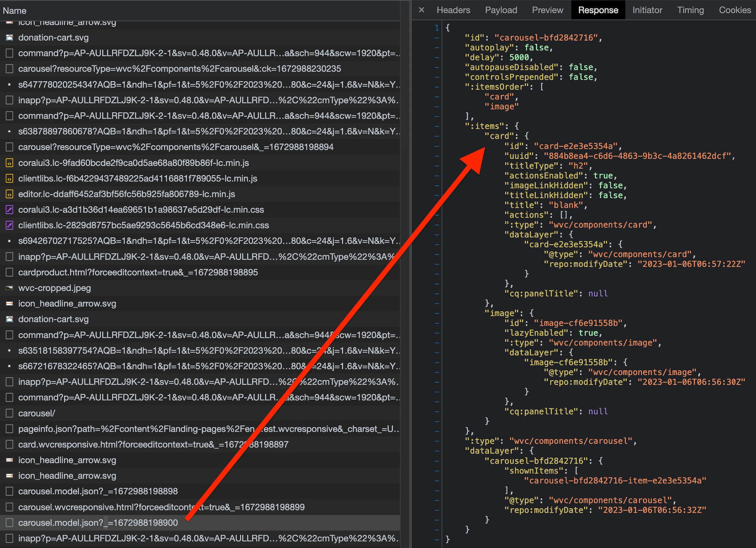The image size is (756, 548).
Task: Click document icon beside cardproduct.html request
Action: pos(10,272)
